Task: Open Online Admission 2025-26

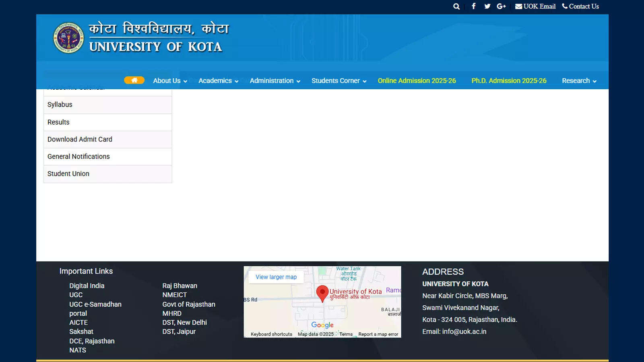Action: coord(417,80)
